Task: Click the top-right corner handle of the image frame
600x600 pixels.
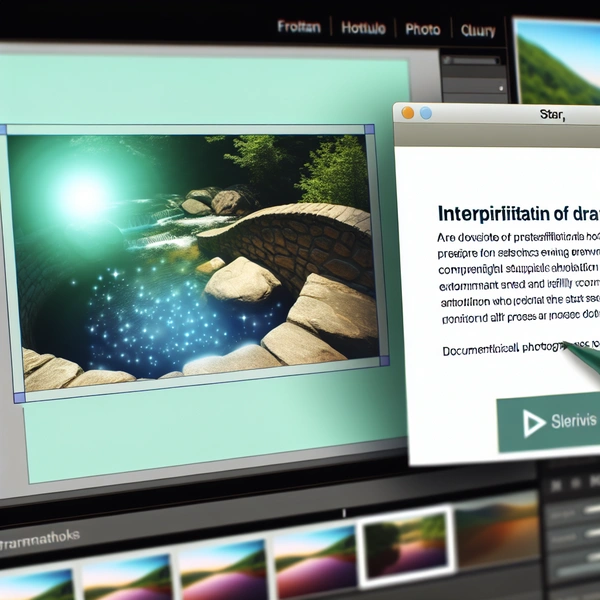Action: pyautogui.click(x=369, y=130)
